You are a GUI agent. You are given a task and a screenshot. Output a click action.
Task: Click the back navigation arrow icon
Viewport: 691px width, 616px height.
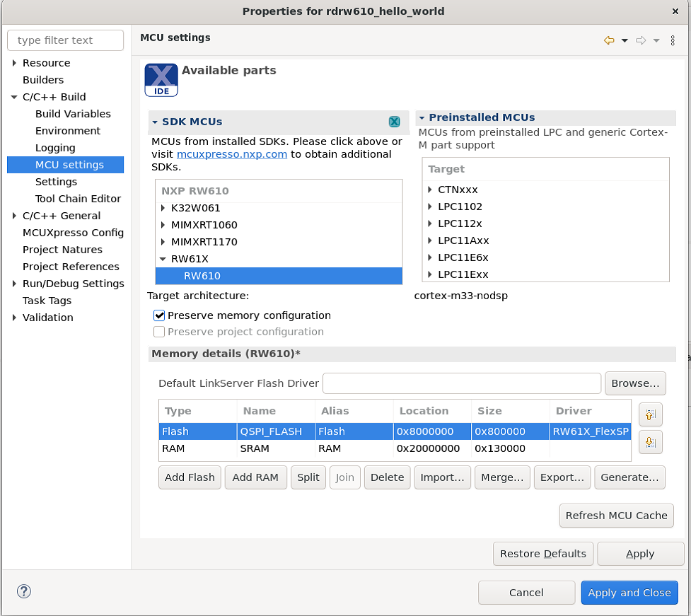[x=609, y=41]
